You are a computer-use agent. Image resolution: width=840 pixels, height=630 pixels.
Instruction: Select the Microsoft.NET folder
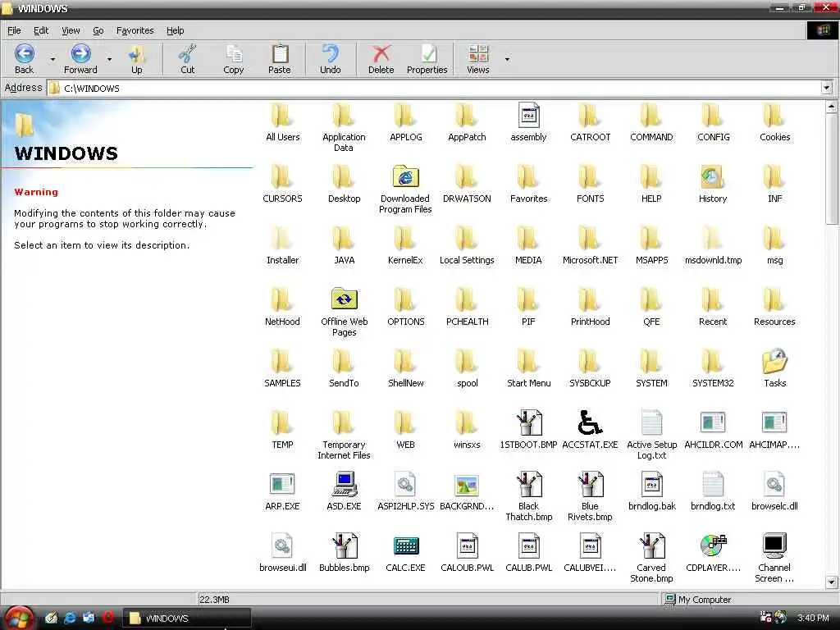[x=590, y=244]
